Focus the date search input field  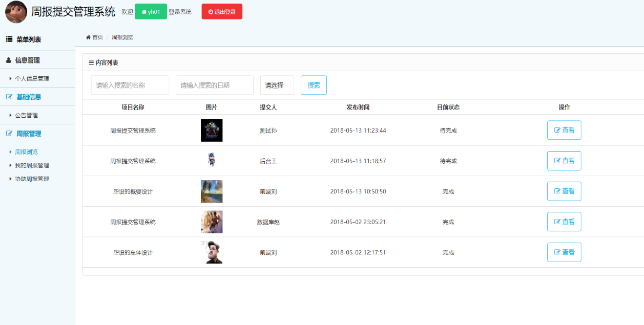pyautogui.click(x=215, y=85)
